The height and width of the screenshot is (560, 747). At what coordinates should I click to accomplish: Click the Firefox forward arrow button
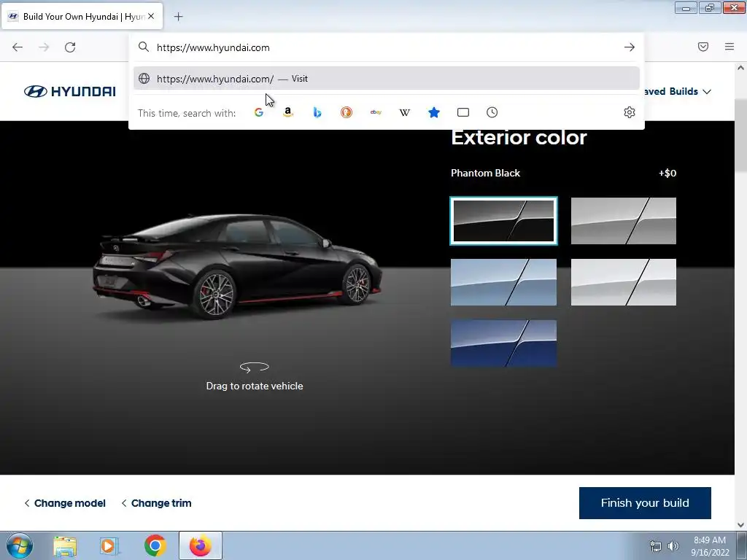(x=44, y=47)
